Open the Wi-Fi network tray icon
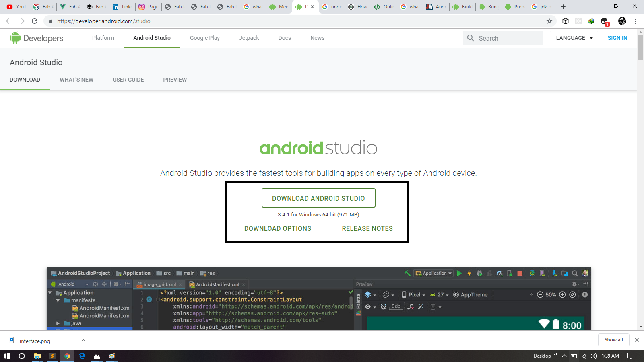644x362 pixels. 584,356
